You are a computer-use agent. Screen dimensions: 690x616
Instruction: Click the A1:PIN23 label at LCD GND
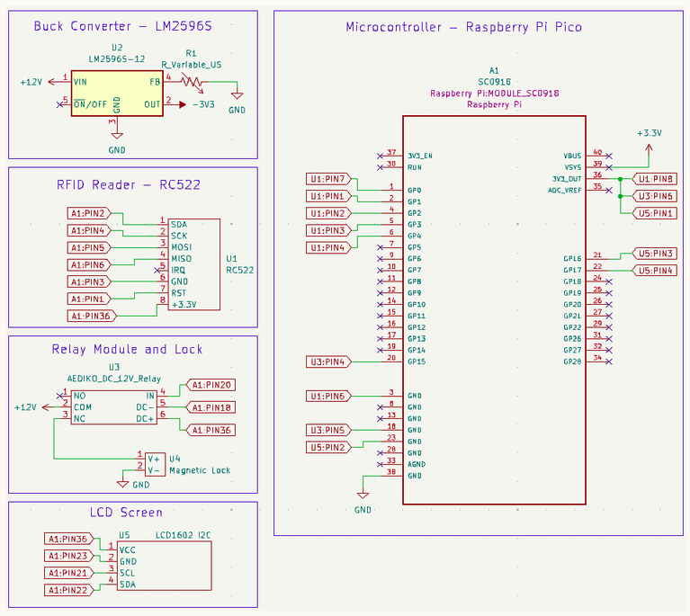pos(68,556)
